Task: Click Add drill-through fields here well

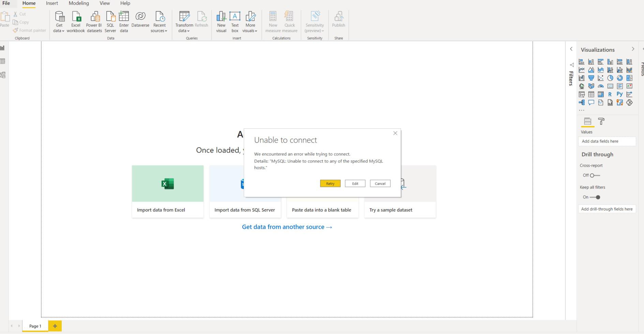Action: pos(607,209)
